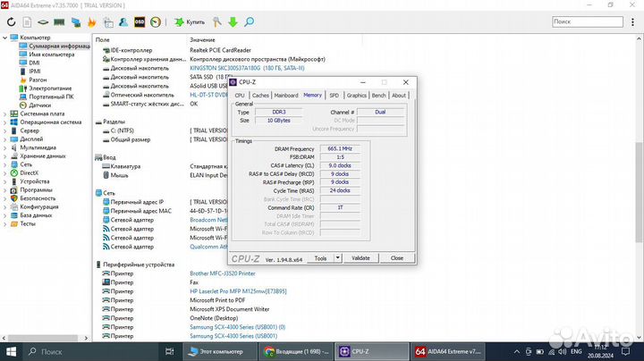Select Электропитание tree item
Image resolution: width=644 pixels, height=361 pixels.
click(50, 88)
